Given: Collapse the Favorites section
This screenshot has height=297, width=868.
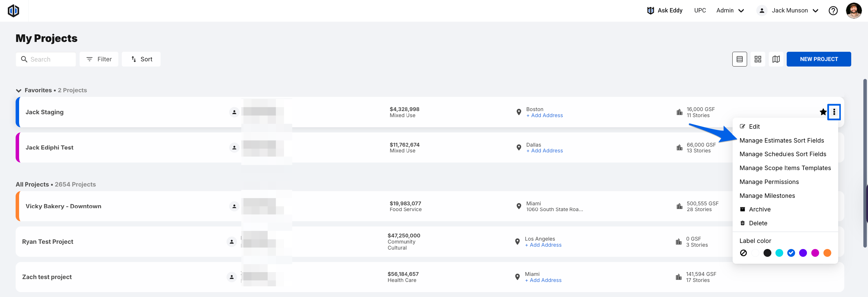Looking at the screenshot, I should point(19,90).
